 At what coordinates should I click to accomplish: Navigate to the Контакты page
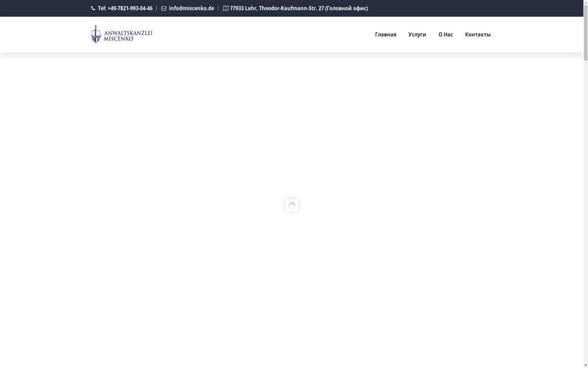[478, 34]
